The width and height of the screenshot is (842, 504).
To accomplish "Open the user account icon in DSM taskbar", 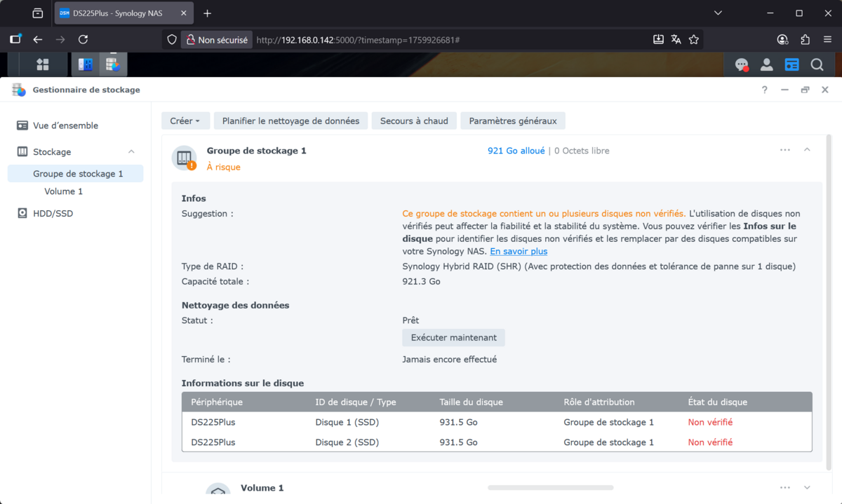I will click(766, 64).
